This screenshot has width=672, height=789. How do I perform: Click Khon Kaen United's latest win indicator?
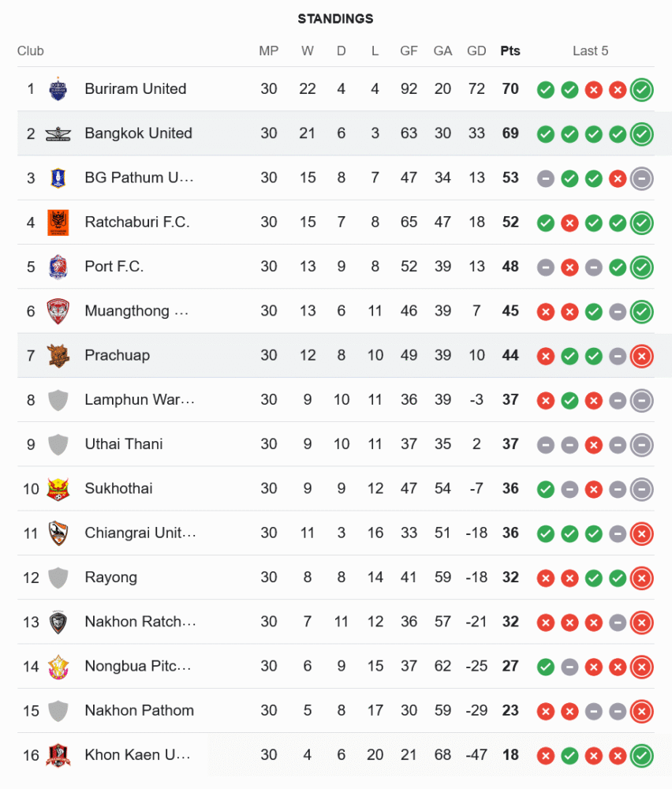click(642, 755)
